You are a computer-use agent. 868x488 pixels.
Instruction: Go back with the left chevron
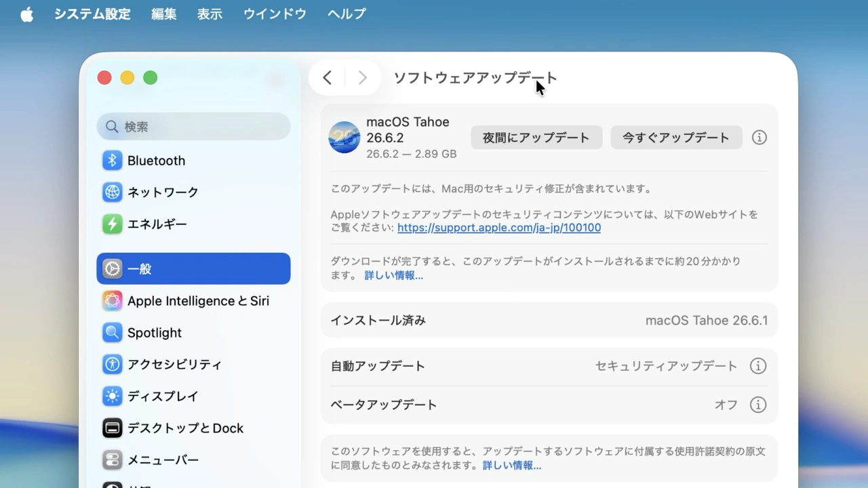tap(328, 78)
